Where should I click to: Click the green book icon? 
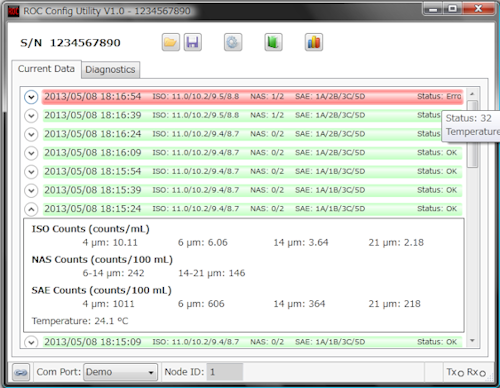point(273,42)
